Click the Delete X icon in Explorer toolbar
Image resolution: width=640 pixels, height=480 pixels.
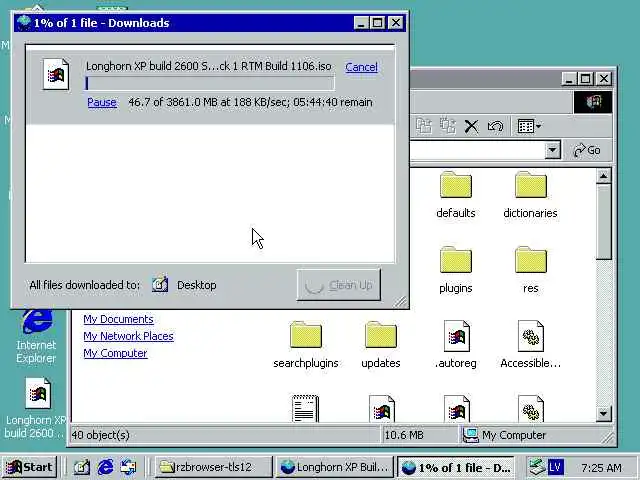point(471,127)
